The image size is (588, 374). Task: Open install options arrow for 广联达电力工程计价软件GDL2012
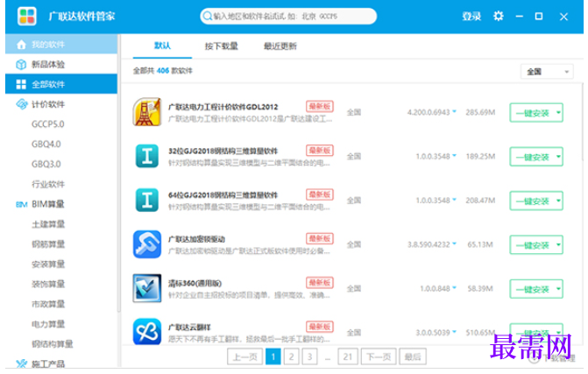tap(558, 112)
